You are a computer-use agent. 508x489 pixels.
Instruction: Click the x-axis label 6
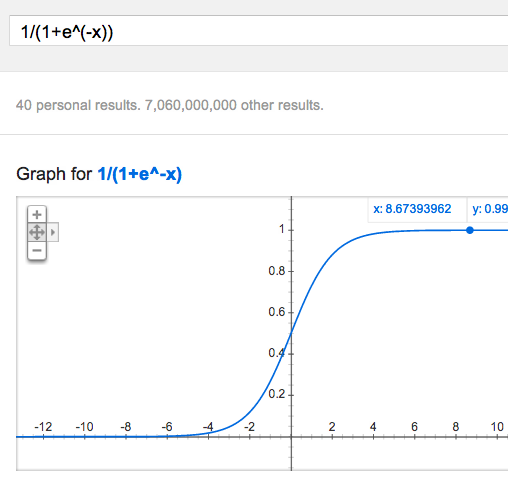(x=414, y=427)
